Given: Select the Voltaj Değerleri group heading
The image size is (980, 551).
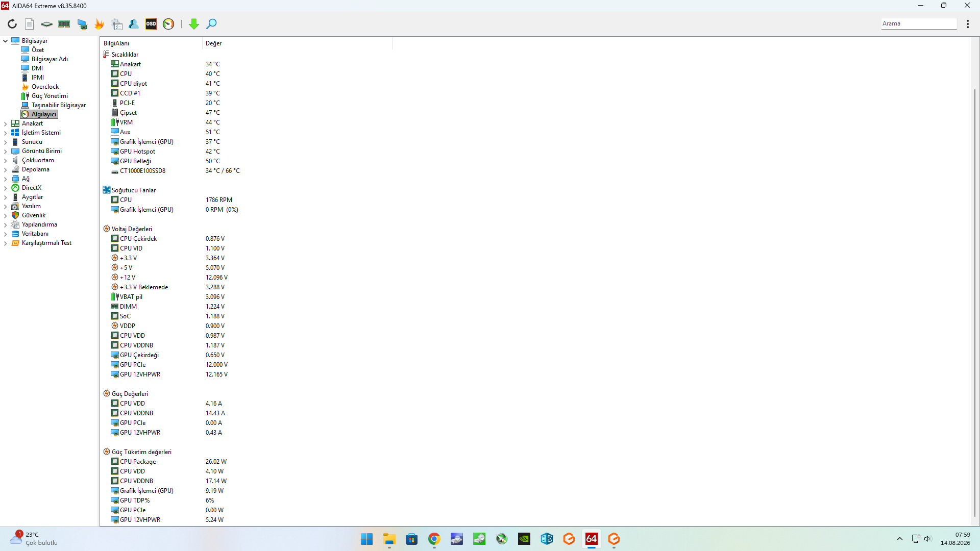Looking at the screenshot, I should click(132, 229).
